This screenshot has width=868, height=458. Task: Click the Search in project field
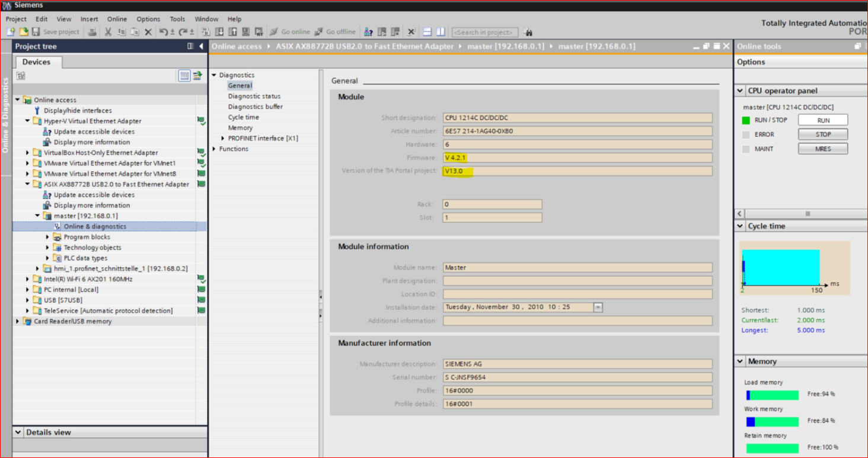coord(484,32)
